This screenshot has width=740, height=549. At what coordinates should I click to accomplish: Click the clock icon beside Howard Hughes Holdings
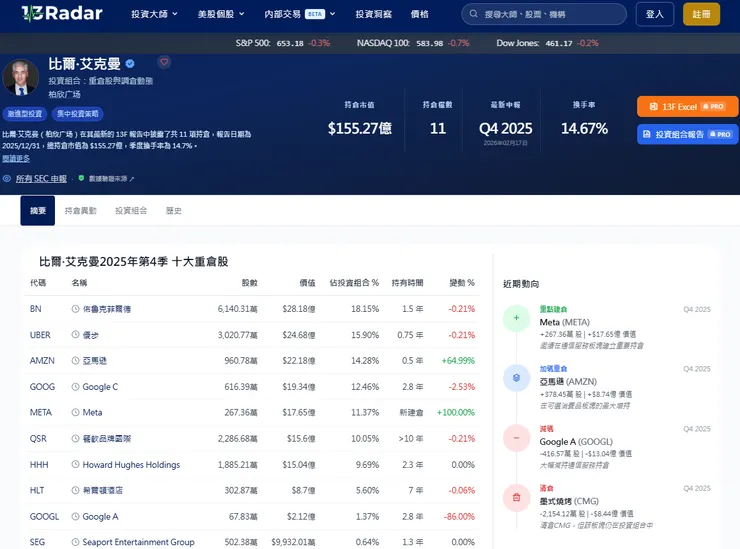pos(75,465)
